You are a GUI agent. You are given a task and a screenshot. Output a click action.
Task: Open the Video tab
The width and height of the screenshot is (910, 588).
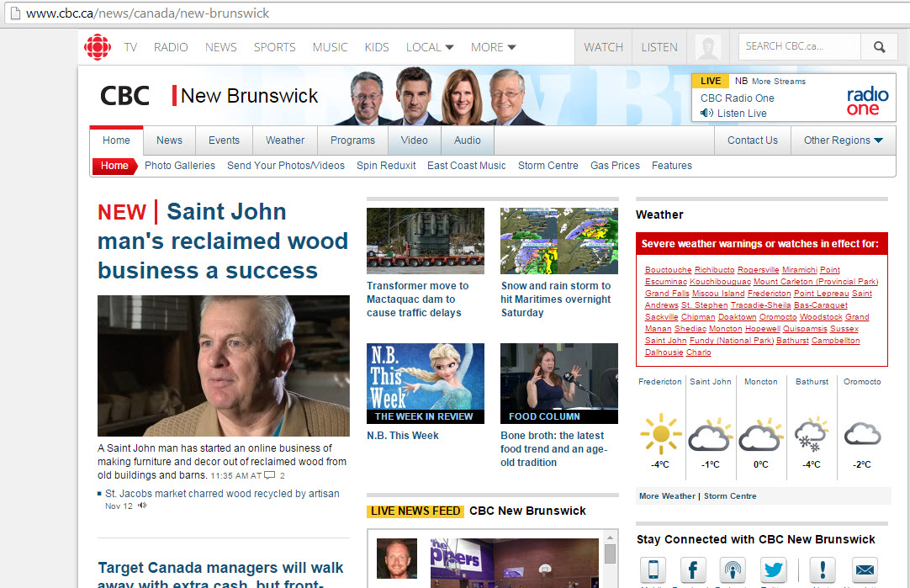click(x=415, y=140)
